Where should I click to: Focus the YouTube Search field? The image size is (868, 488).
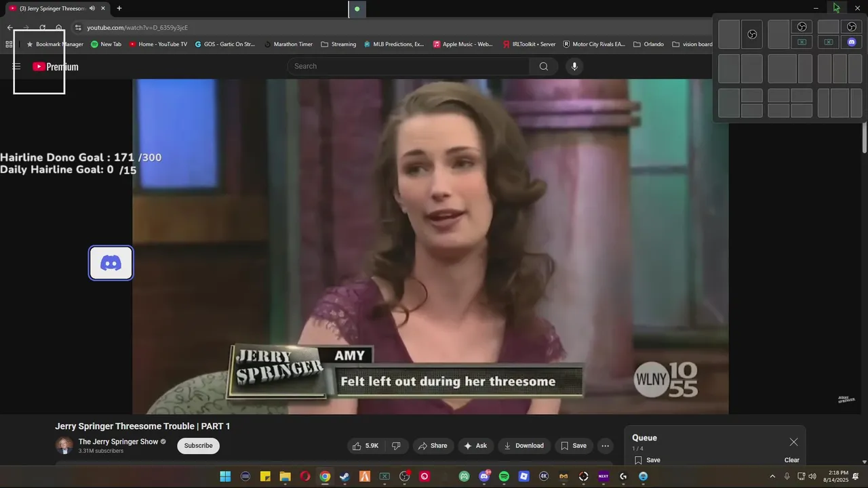click(409, 66)
